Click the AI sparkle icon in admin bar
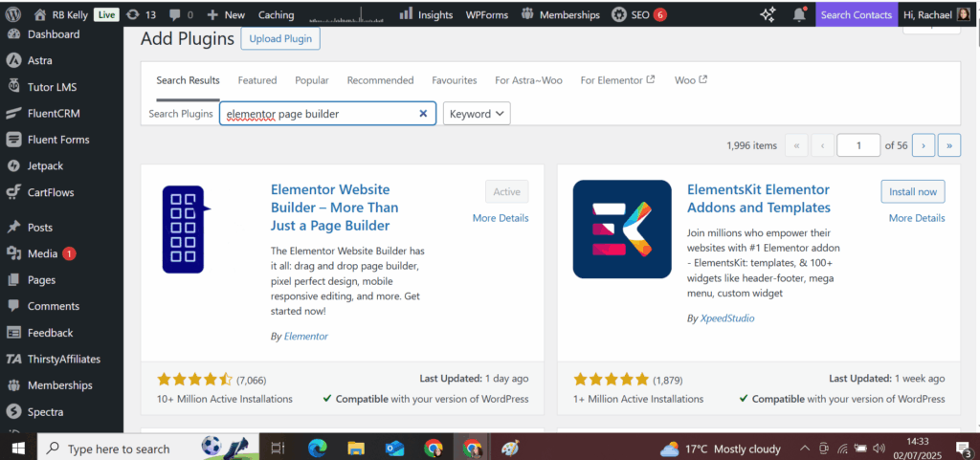The height and width of the screenshot is (460, 980). tap(768, 14)
